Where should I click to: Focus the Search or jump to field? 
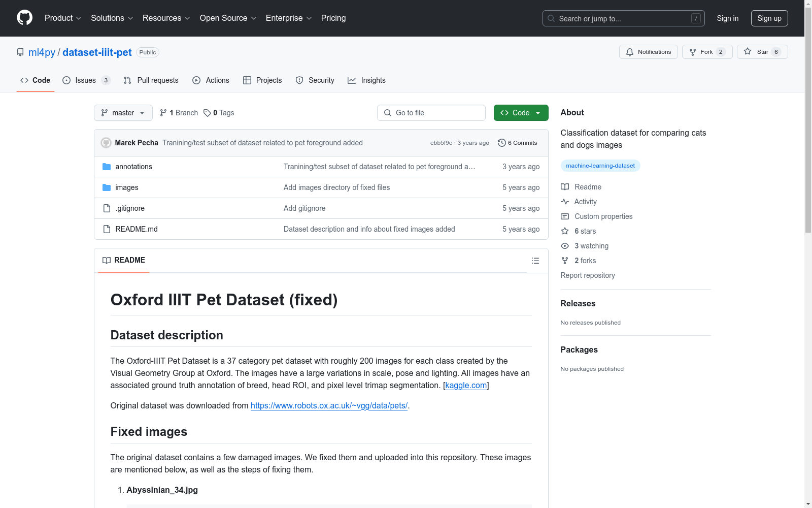pos(623,18)
